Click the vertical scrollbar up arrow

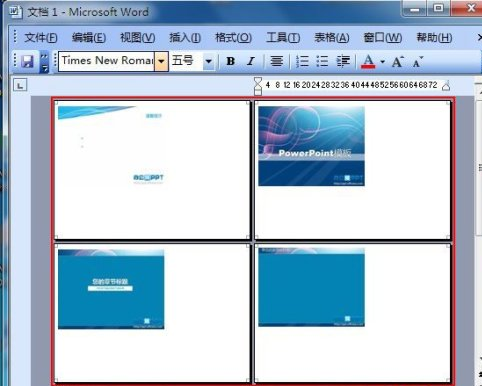[x=479, y=91]
